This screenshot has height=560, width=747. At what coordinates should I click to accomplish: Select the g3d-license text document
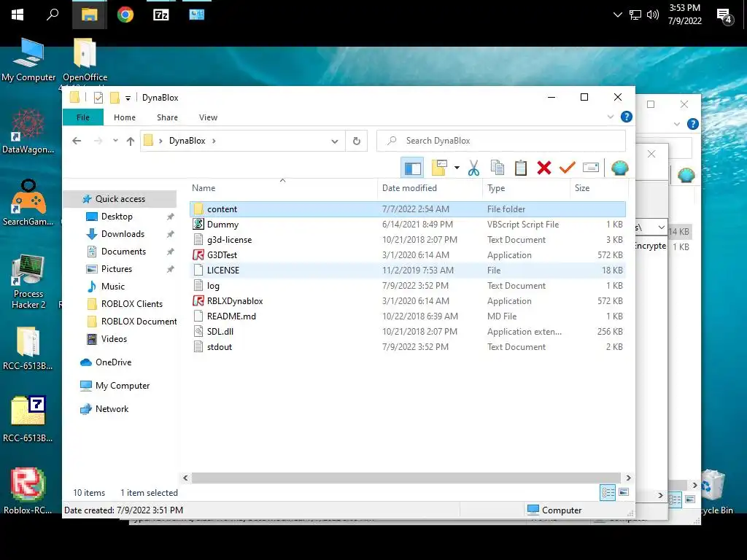click(408, 239)
